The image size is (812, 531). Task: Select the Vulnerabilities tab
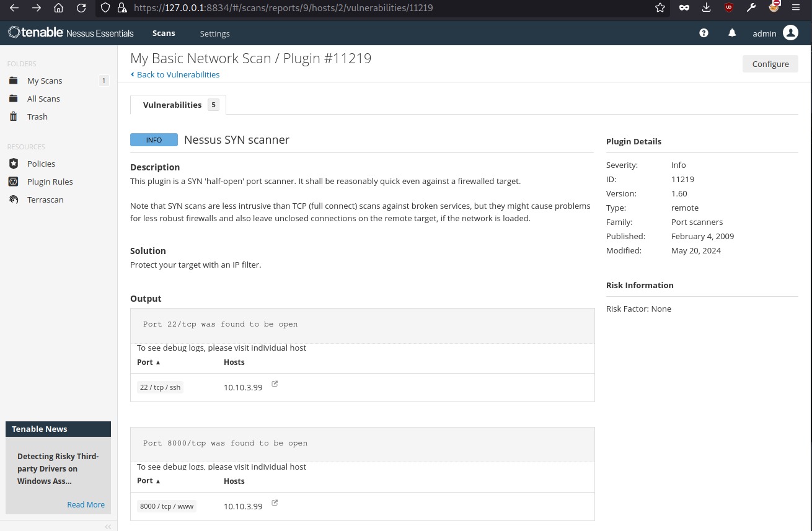pyautogui.click(x=177, y=105)
